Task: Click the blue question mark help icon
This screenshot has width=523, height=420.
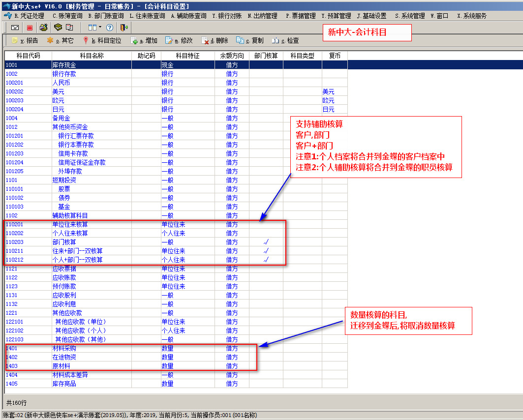Action: pos(110,28)
